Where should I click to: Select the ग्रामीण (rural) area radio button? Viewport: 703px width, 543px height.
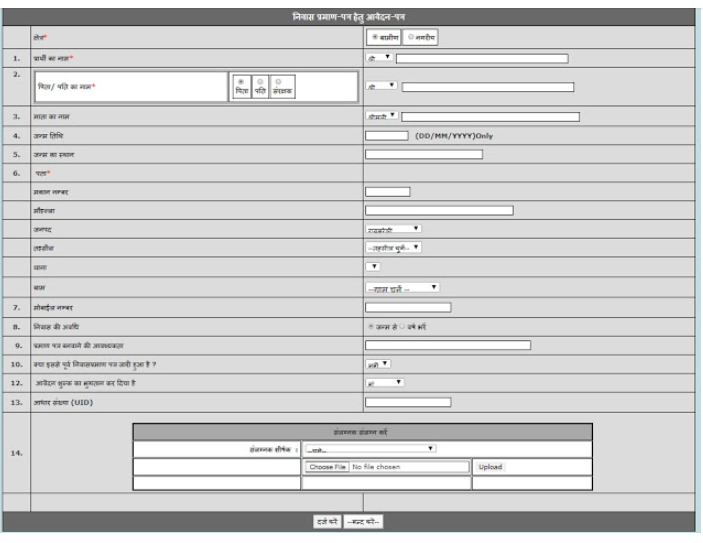tap(374, 37)
